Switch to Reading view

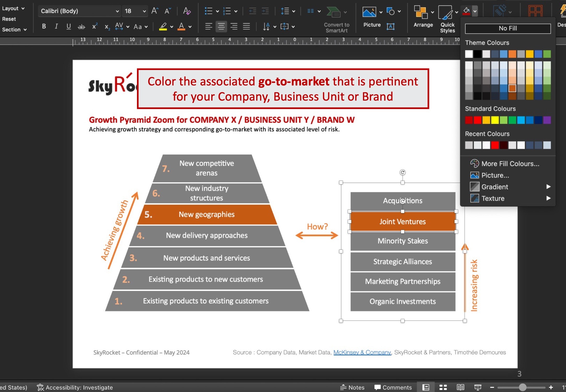click(460, 387)
